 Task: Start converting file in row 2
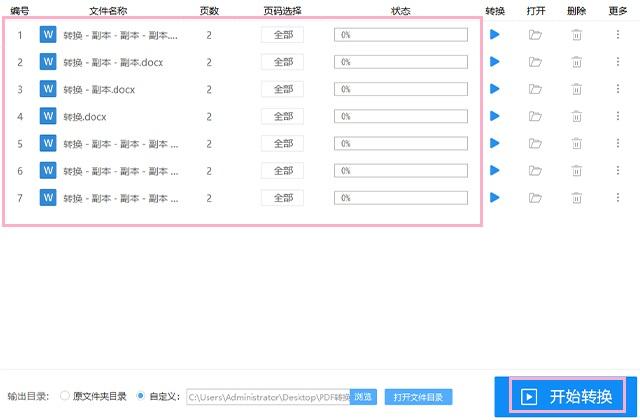pos(494,62)
